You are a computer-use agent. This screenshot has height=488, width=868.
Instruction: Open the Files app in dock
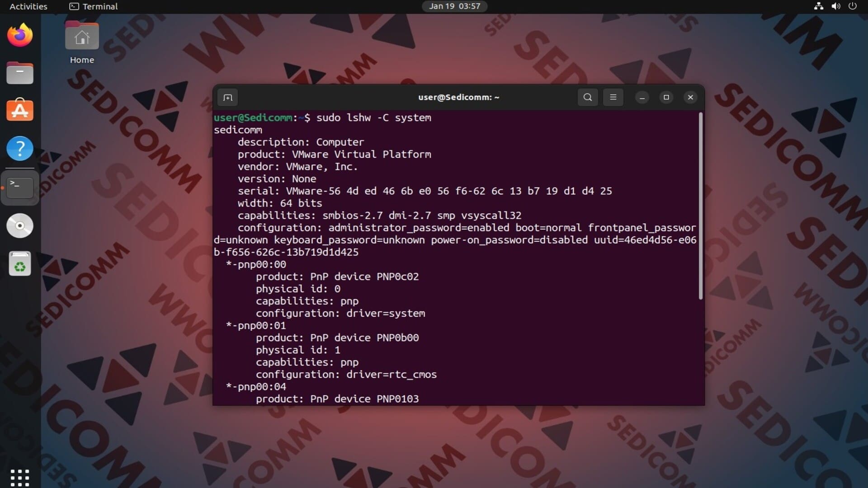click(x=20, y=73)
